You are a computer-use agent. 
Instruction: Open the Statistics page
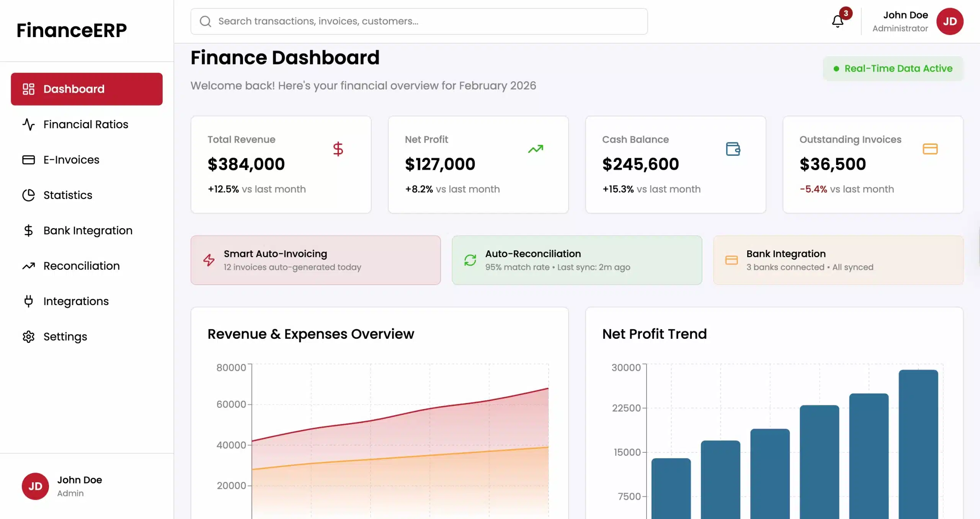[68, 195]
